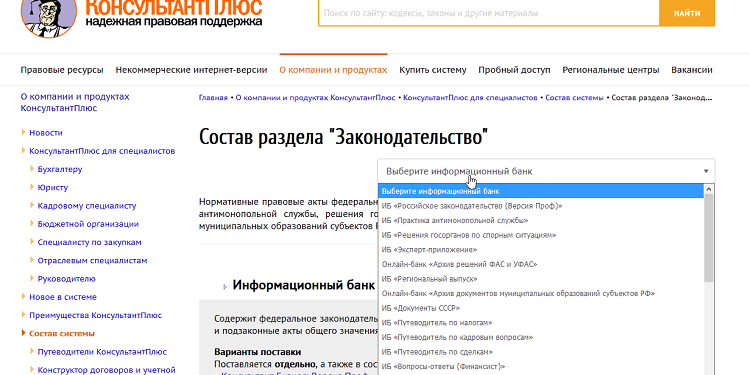Click arrow beside Бухгалтеру
The image size is (750, 375).
coord(32,169)
